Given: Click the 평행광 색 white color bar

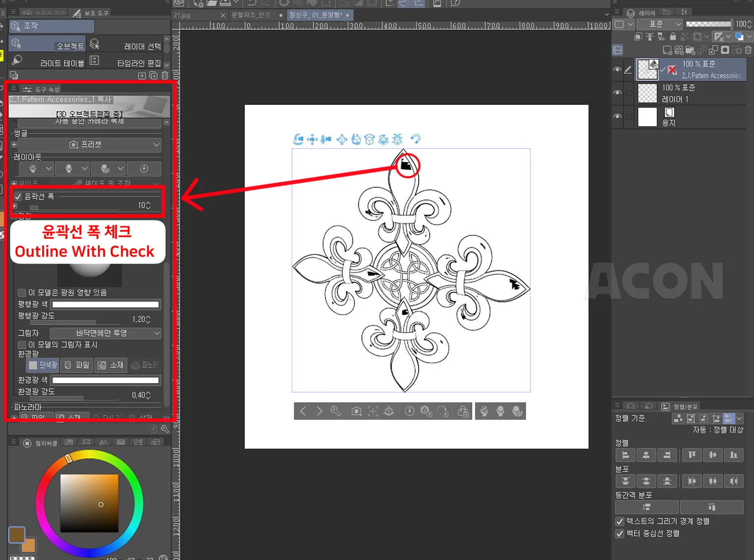Looking at the screenshot, I should [x=106, y=304].
